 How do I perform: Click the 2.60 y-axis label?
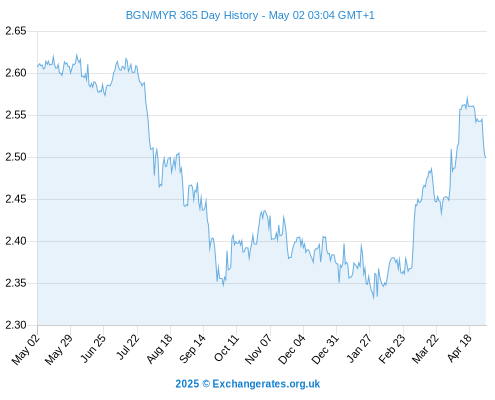point(16,73)
